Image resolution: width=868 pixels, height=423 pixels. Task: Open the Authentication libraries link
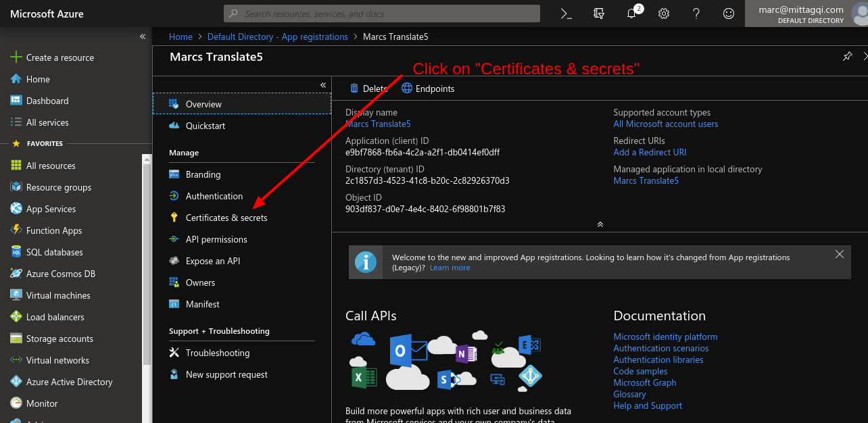click(658, 360)
